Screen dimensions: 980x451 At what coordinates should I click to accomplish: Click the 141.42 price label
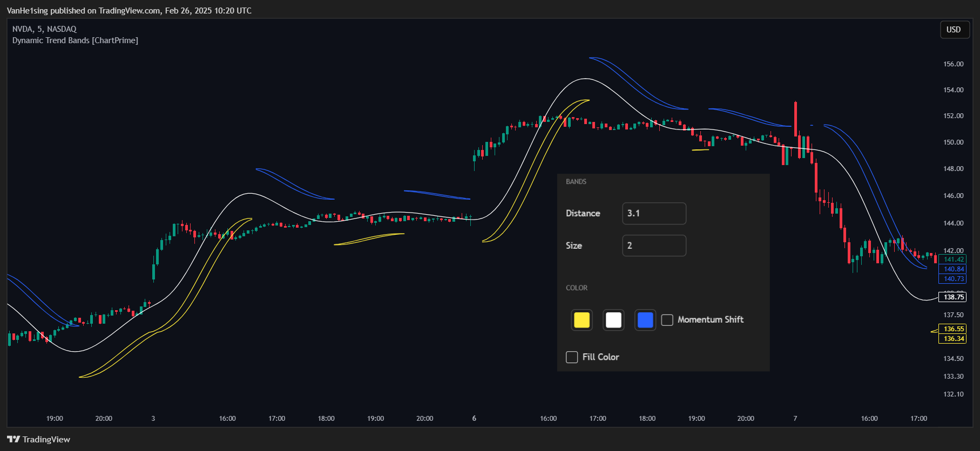click(954, 259)
